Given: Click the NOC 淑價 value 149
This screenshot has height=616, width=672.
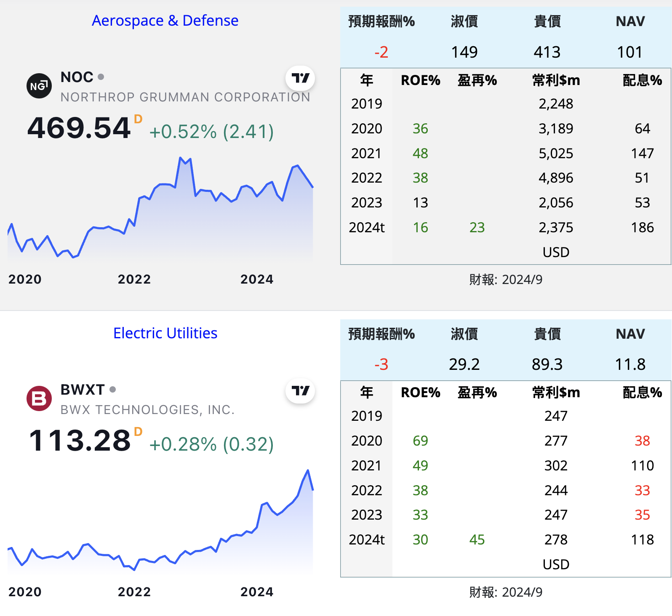Looking at the screenshot, I should click(x=464, y=52).
